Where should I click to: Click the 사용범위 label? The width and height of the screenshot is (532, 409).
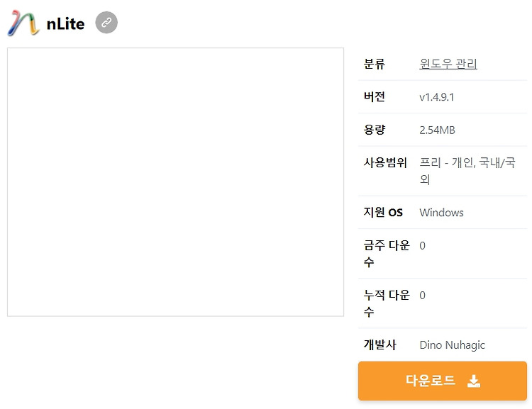(385, 162)
